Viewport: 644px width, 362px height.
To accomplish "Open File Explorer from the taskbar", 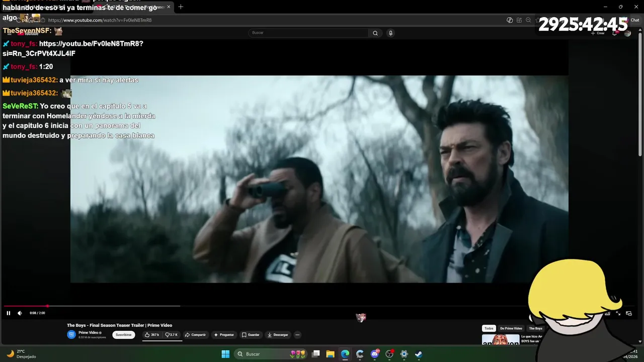I will tap(330, 354).
